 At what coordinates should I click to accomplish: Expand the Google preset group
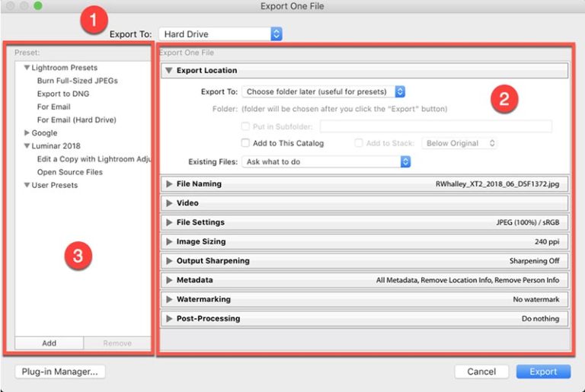pos(27,132)
